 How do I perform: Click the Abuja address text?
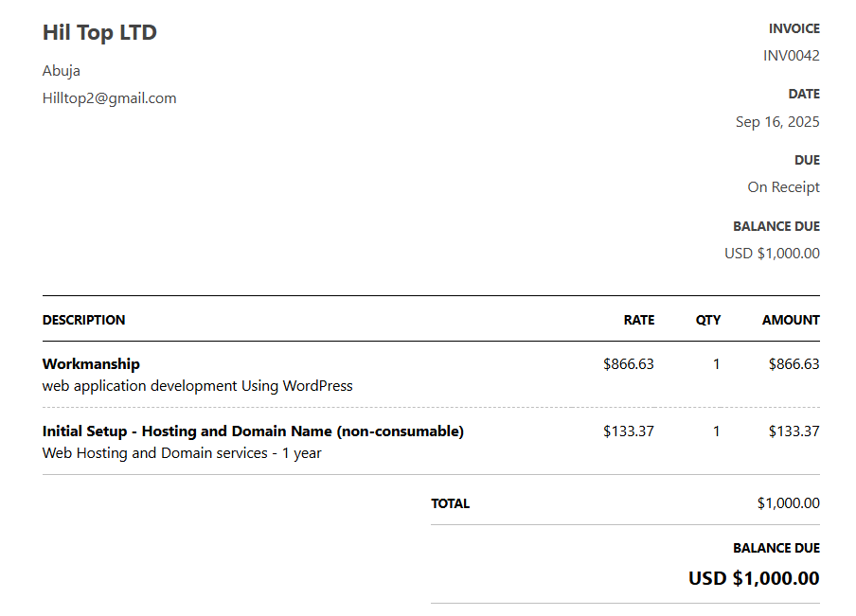(x=62, y=71)
